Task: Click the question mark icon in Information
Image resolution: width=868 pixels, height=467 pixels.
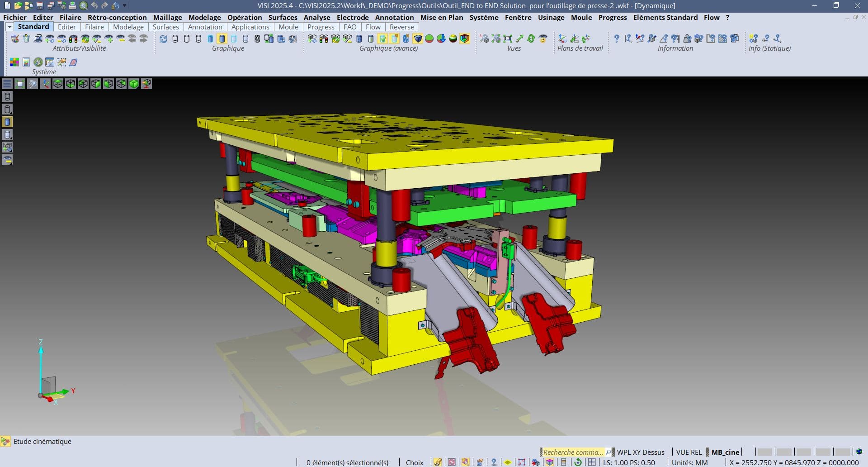Action: (x=616, y=39)
